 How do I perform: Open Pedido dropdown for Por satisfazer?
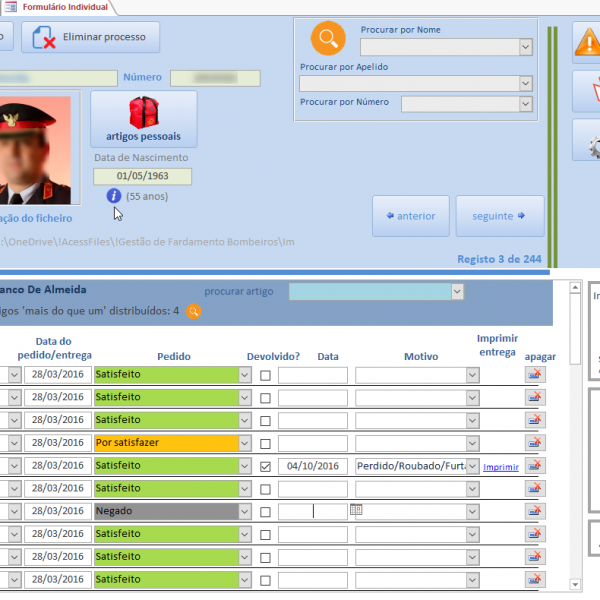tap(245, 443)
